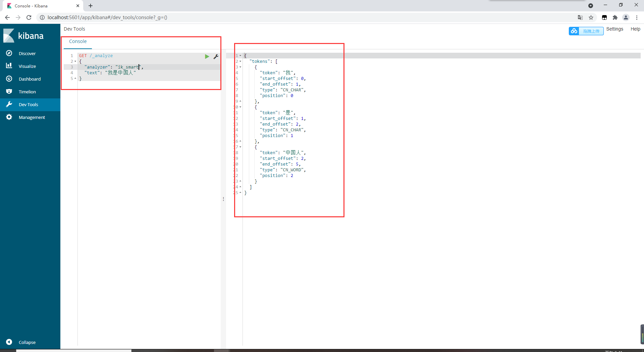Click the "end_offset": 5 response line
The width and height of the screenshot is (644, 352).
point(280,164)
